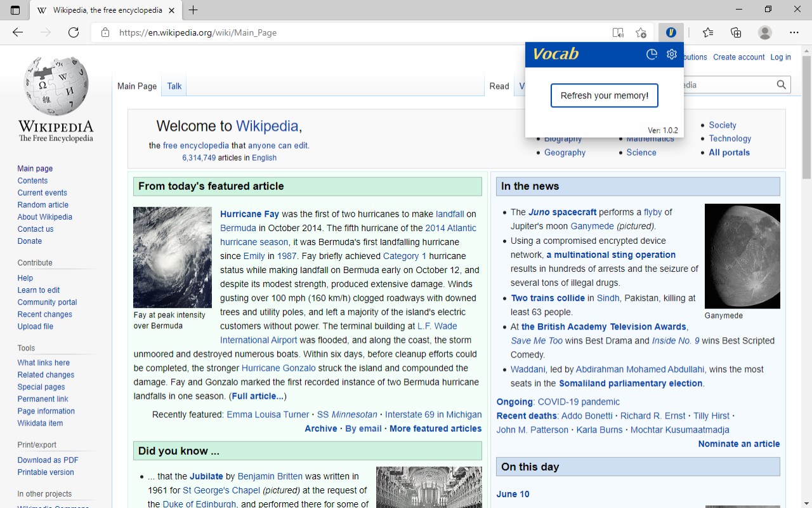View site information lock icon
Viewport: 812px width, 508px height.
coord(105,32)
